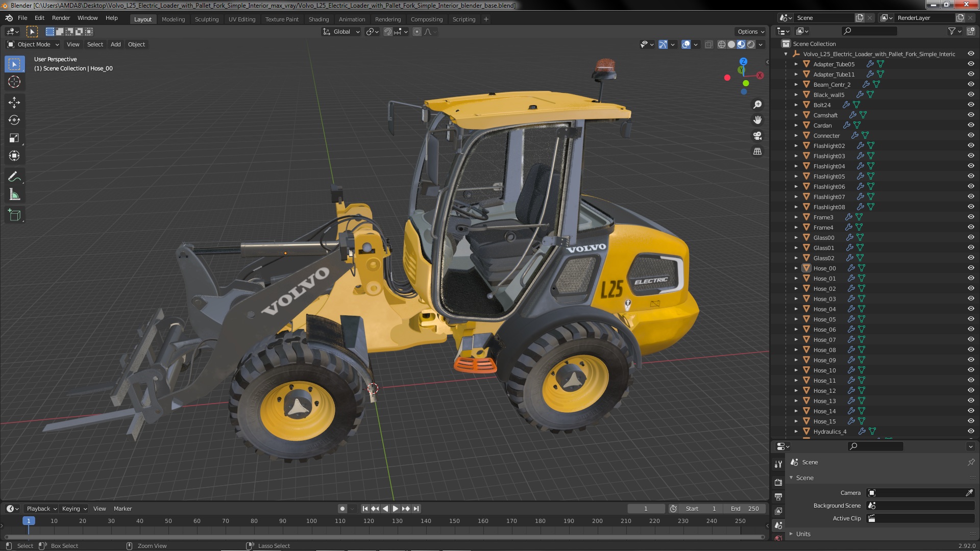Image resolution: width=980 pixels, height=551 pixels.
Task: Select the Scale tool
Action: pyautogui.click(x=14, y=138)
